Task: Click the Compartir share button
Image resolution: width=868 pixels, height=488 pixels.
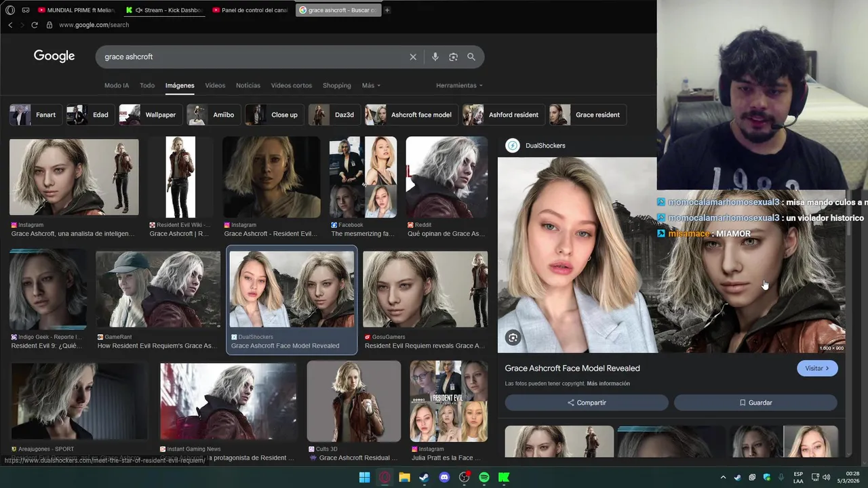Action: tap(587, 403)
